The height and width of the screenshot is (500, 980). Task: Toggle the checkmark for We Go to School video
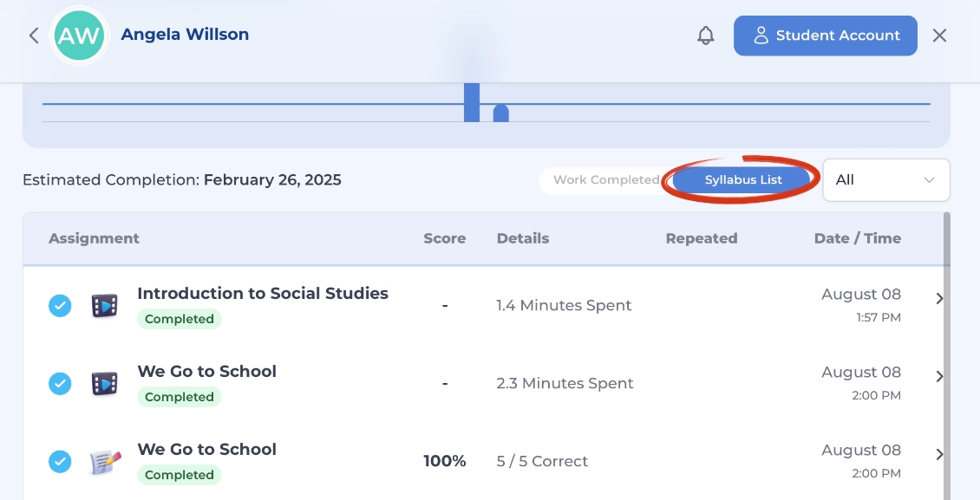click(60, 383)
